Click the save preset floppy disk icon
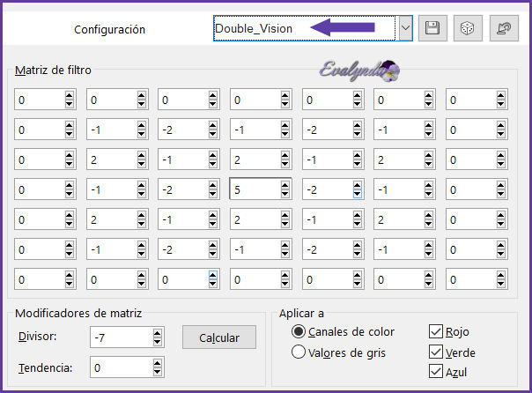Image resolution: width=532 pixels, height=393 pixels. click(x=432, y=28)
